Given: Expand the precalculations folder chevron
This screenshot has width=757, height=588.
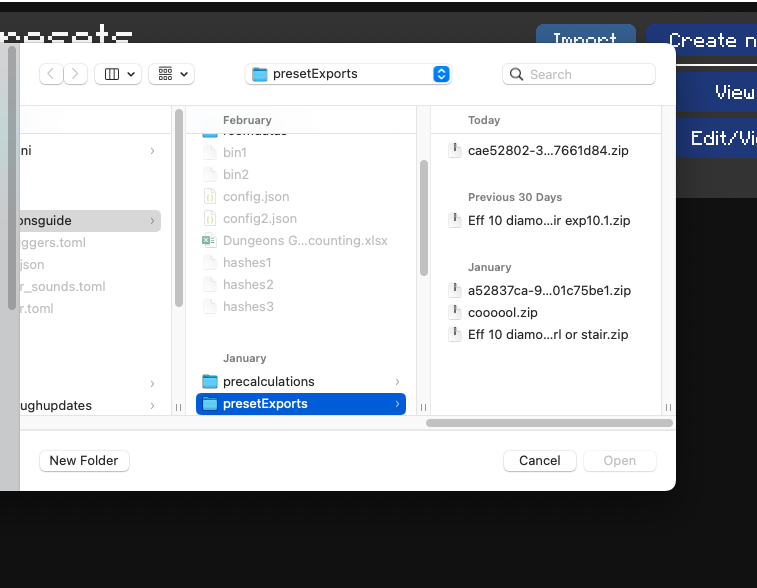Looking at the screenshot, I should point(397,382).
